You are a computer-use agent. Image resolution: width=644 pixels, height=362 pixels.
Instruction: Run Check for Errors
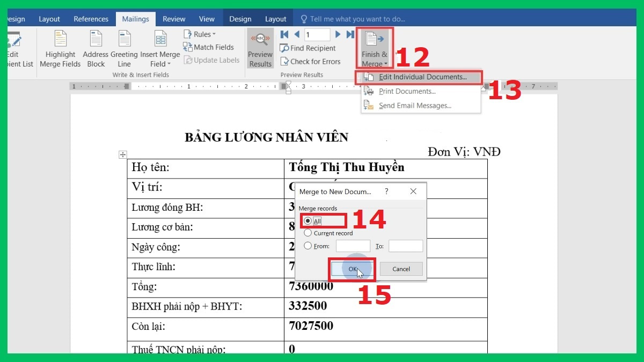pyautogui.click(x=311, y=61)
